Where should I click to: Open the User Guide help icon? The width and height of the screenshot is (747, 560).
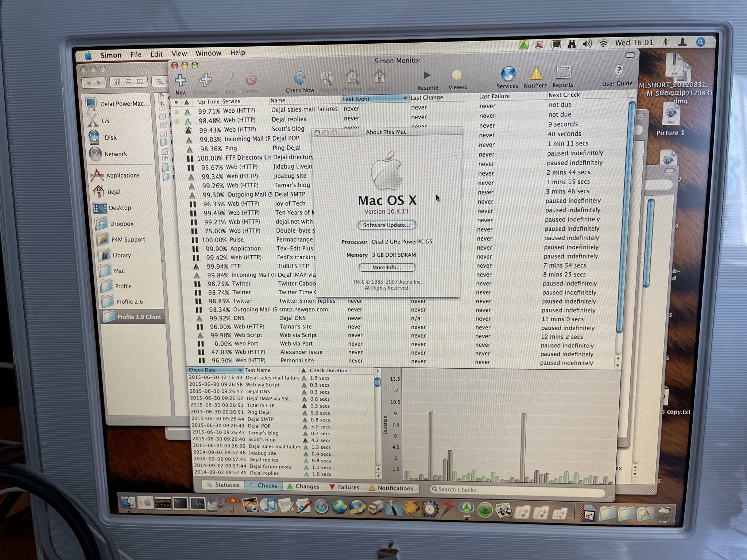tap(619, 70)
